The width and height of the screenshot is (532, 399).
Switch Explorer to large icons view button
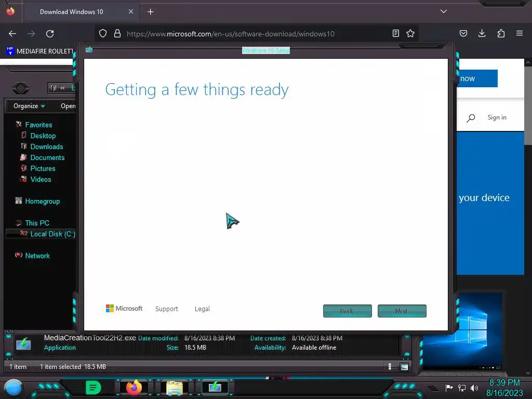(x=404, y=367)
